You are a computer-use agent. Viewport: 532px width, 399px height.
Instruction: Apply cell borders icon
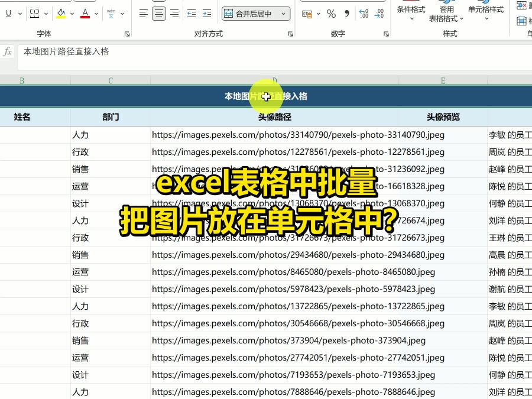tap(34, 14)
